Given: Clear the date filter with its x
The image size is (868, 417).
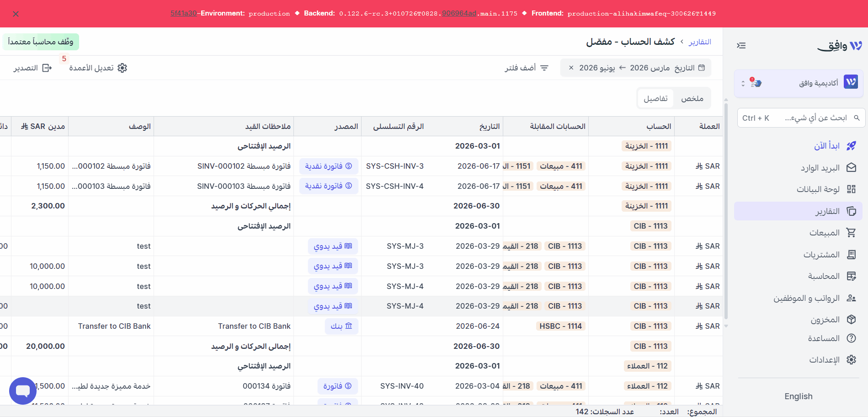Looking at the screenshot, I should click(571, 68).
